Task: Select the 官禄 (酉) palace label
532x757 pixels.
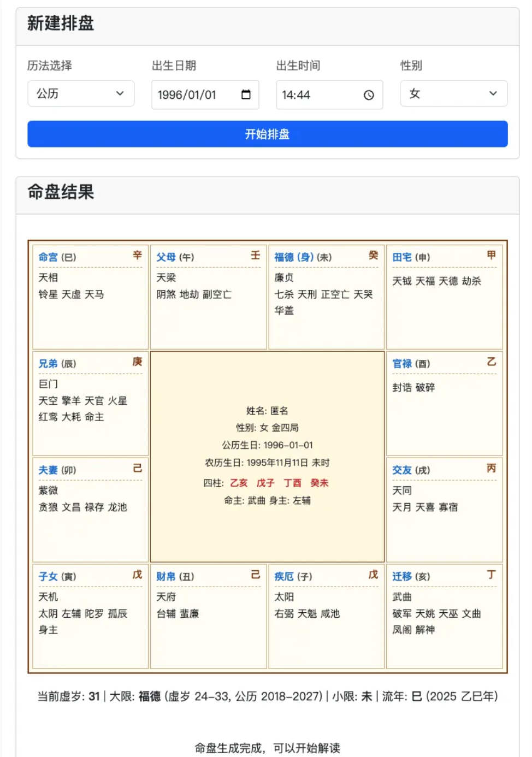Action: click(x=411, y=363)
